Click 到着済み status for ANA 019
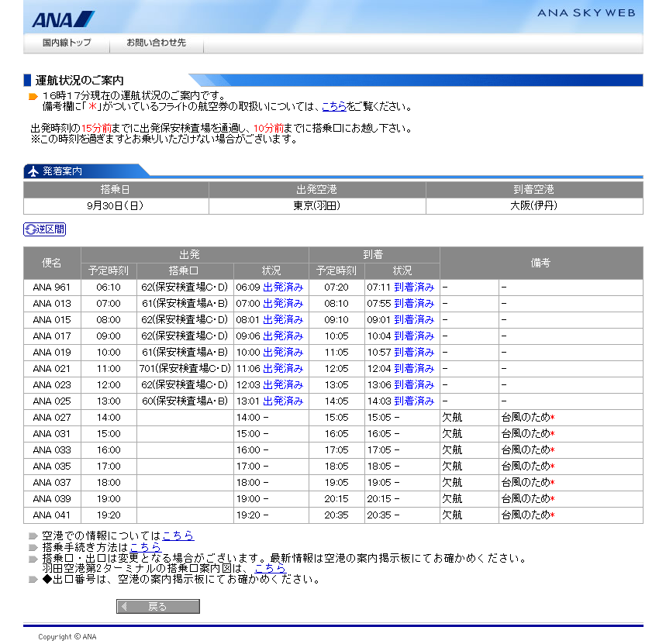Screen dimensions: 666x644 click(x=414, y=353)
